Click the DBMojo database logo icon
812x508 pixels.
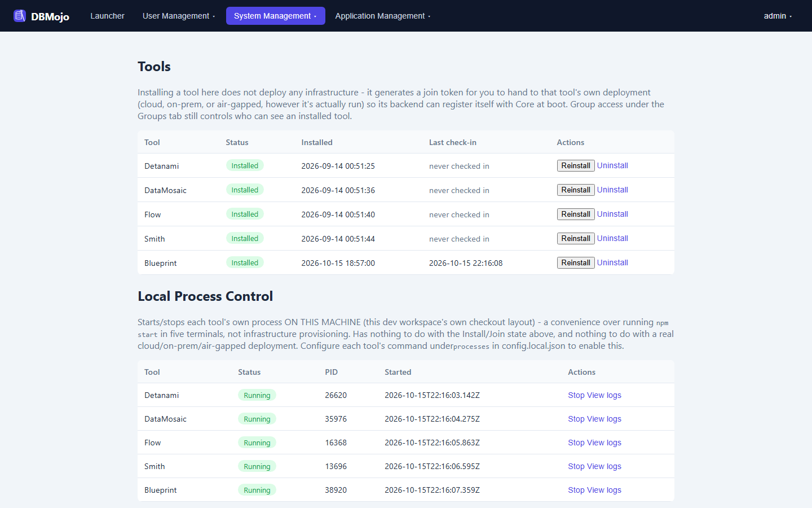20,16
